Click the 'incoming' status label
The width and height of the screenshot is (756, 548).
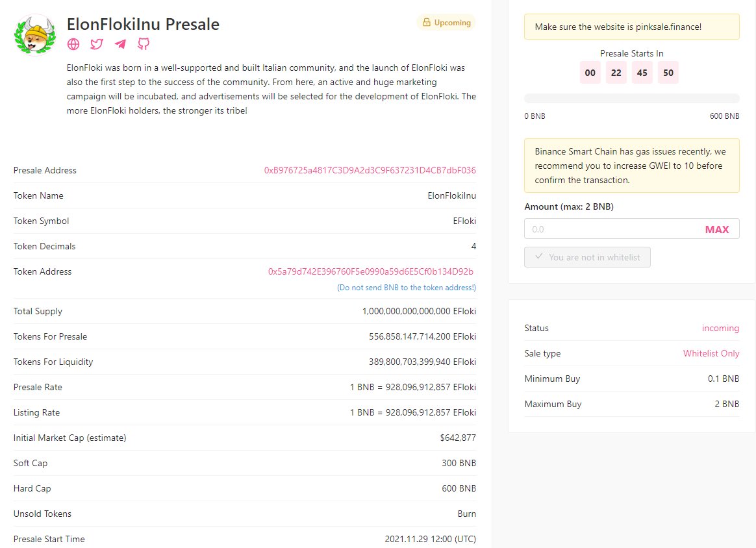click(x=721, y=328)
